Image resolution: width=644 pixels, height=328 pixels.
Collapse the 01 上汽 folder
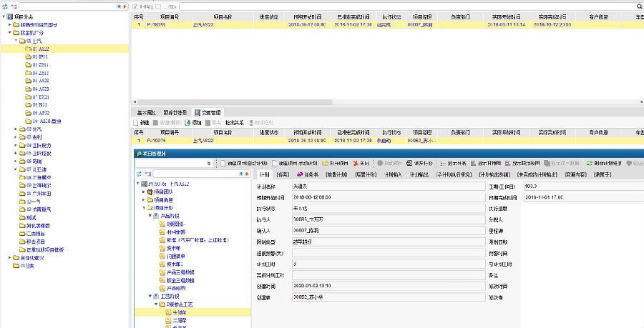click(x=16, y=41)
